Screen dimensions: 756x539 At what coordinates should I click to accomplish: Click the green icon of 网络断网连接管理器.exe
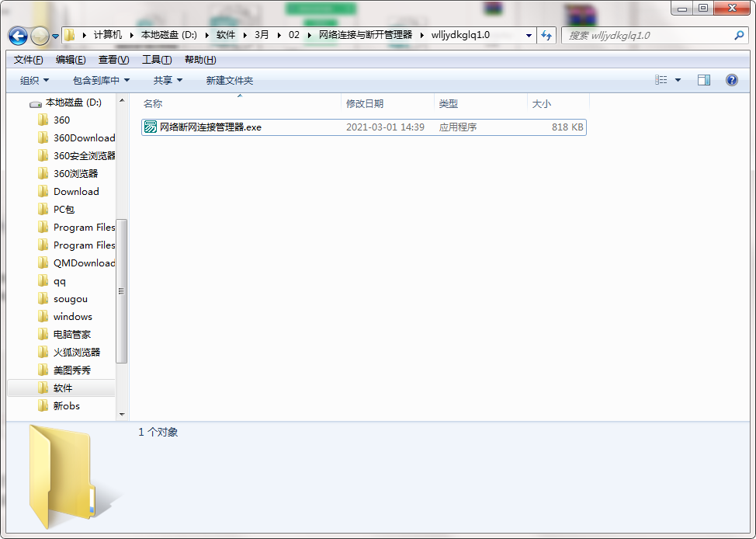[x=151, y=127]
